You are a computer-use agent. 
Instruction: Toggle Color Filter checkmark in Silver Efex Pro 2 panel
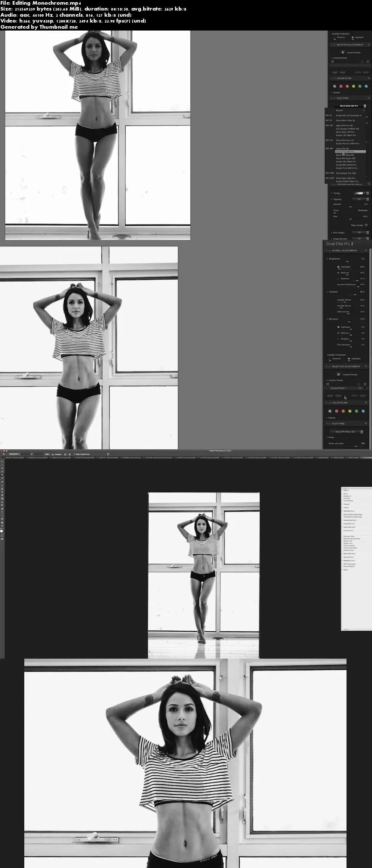[329, 403]
